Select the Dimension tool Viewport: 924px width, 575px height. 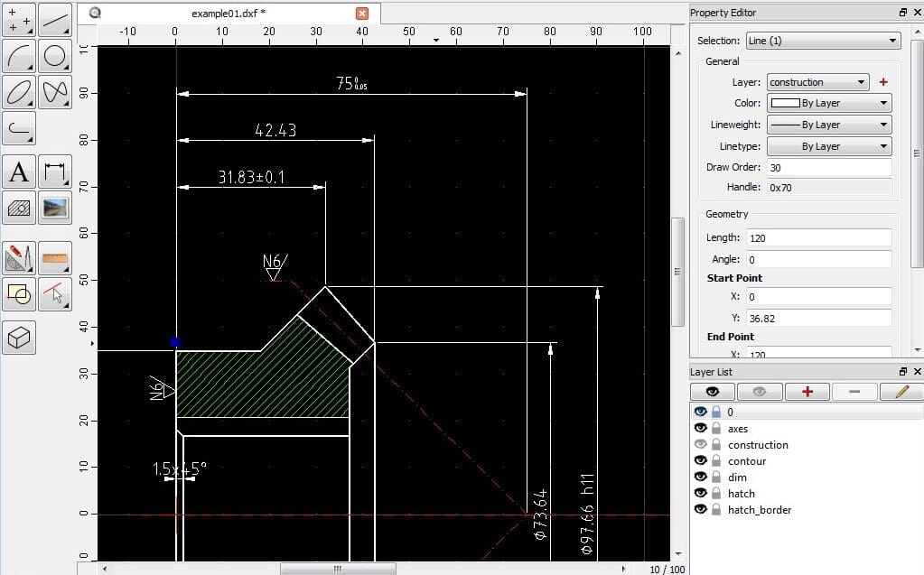click(55, 172)
